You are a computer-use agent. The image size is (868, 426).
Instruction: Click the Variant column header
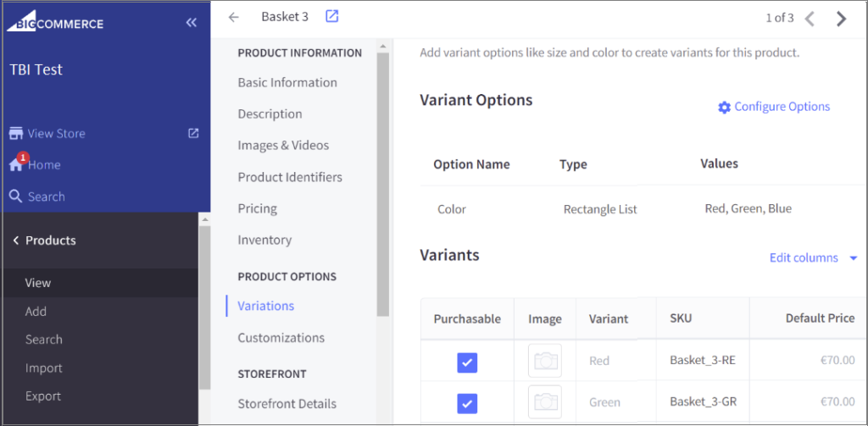coord(609,318)
